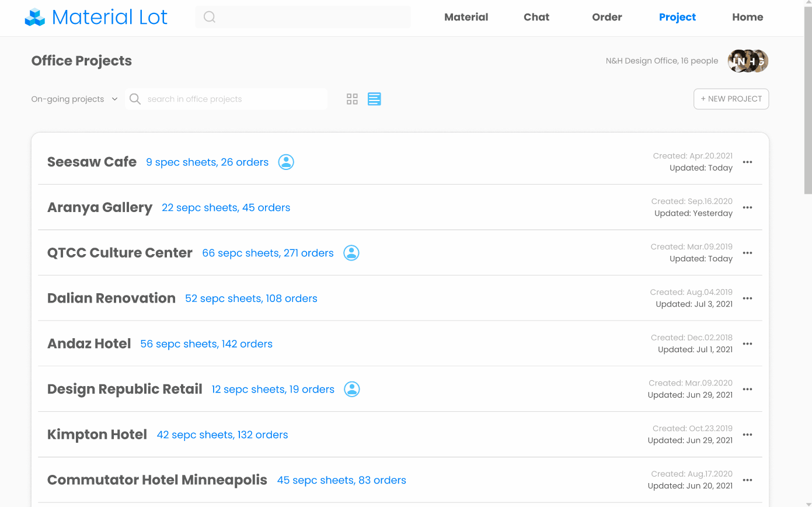Open the Andaz Hotel project title
Screen dimensions: 812x507
pyautogui.click(x=89, y=343)
